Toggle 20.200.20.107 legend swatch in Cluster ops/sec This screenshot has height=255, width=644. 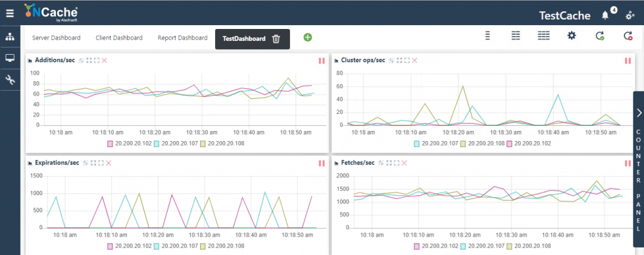416,144
